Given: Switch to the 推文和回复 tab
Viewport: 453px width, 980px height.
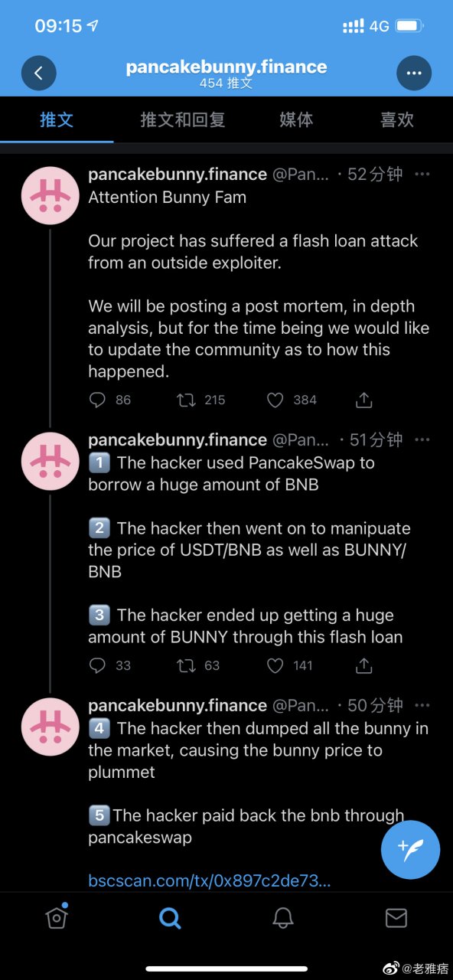Looking at the screenshot, I should tap(181, 120).
